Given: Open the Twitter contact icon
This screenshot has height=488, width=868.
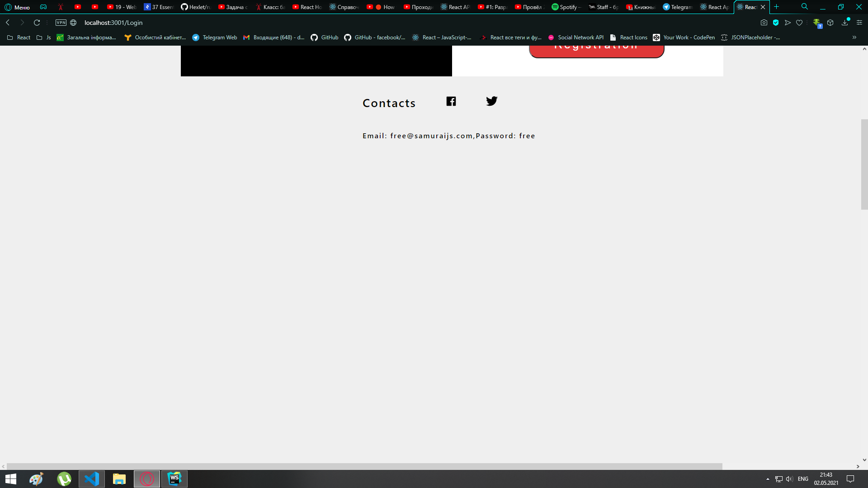Looking at the screenshot, I should click(491, 101).
